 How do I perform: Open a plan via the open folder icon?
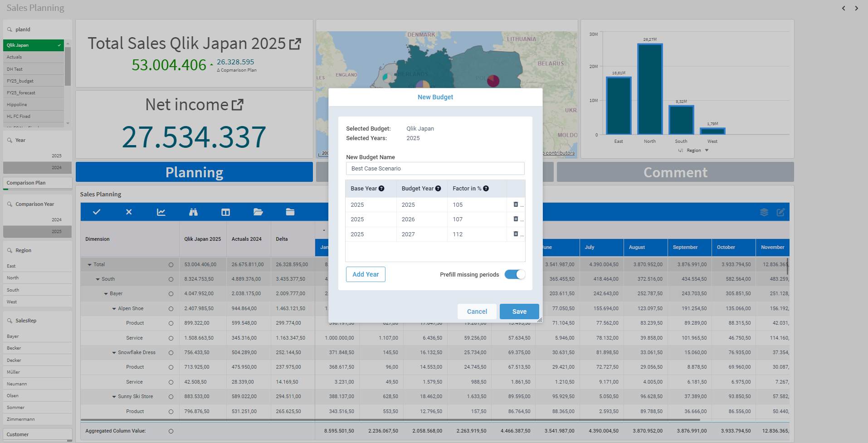pos(258,211)
